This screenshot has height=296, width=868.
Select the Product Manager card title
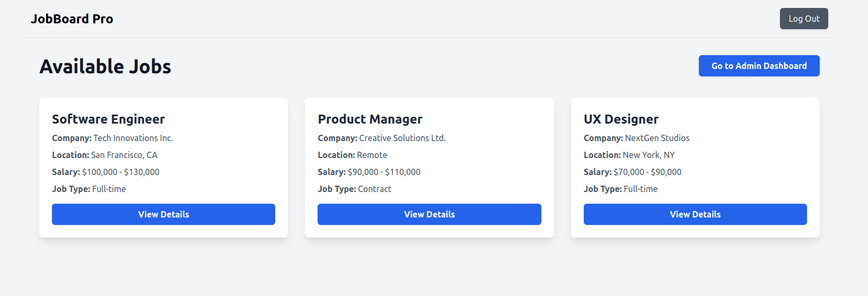[370, 119]
